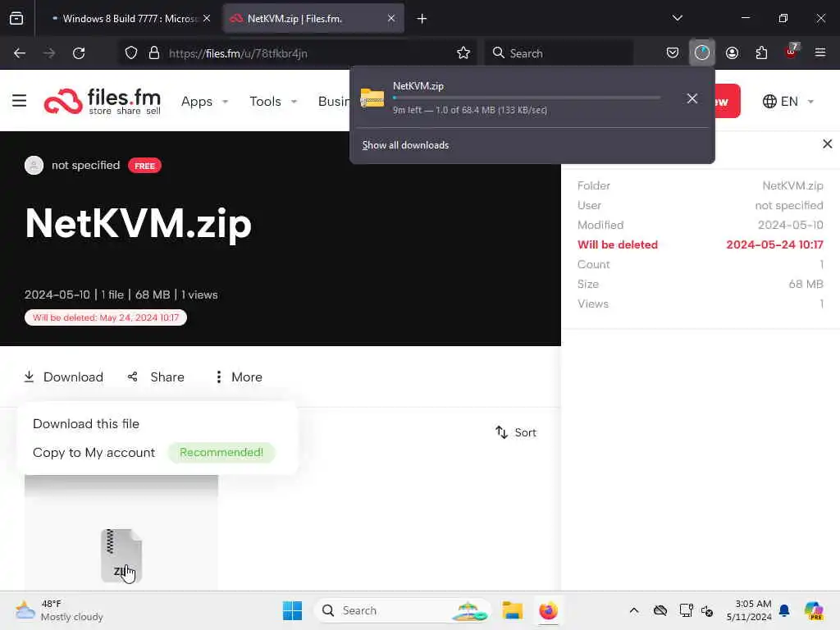The image size is (840, 630).
Task: Show site security padlock info
Action: [x=154, y=53]
